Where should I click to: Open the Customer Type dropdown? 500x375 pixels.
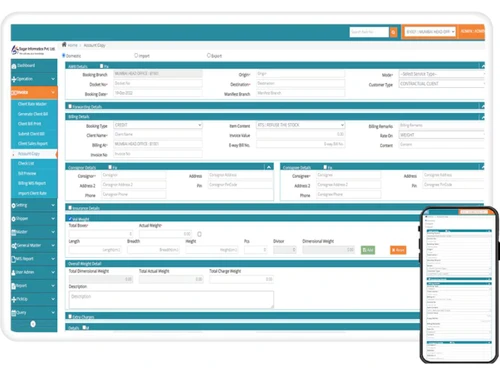point(442,84)
